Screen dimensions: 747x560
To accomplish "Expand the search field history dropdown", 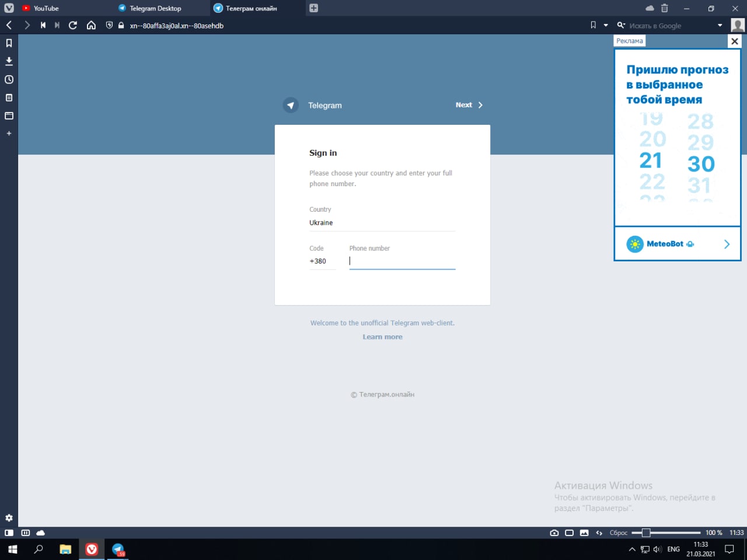I will click(x=720, y=25).
